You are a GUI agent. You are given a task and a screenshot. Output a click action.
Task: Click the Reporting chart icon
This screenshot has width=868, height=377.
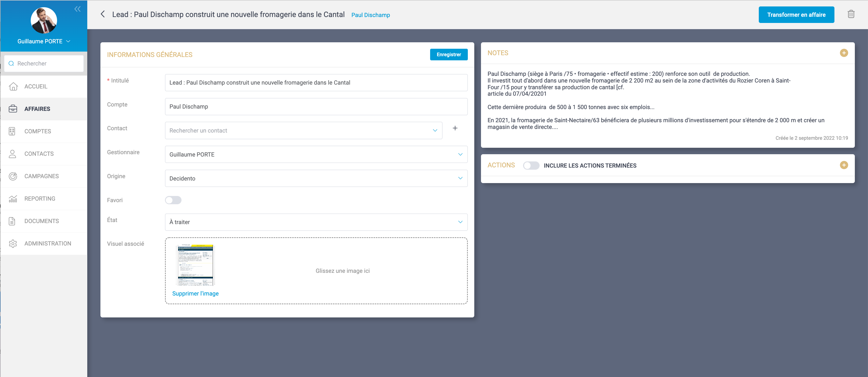click(x=13, y=199)
